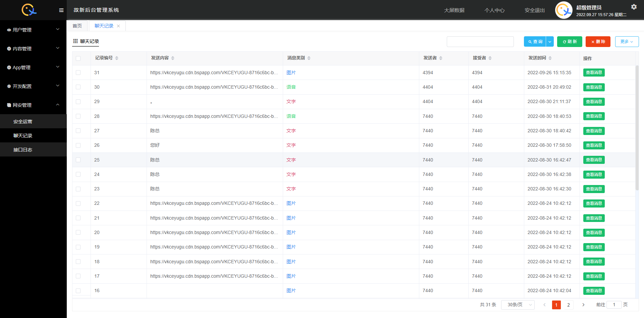Sort by 记录编号 column sort arrows
The width and height of the screenshot is (644, 318).
pyautogui.click(x=117, y=58)
